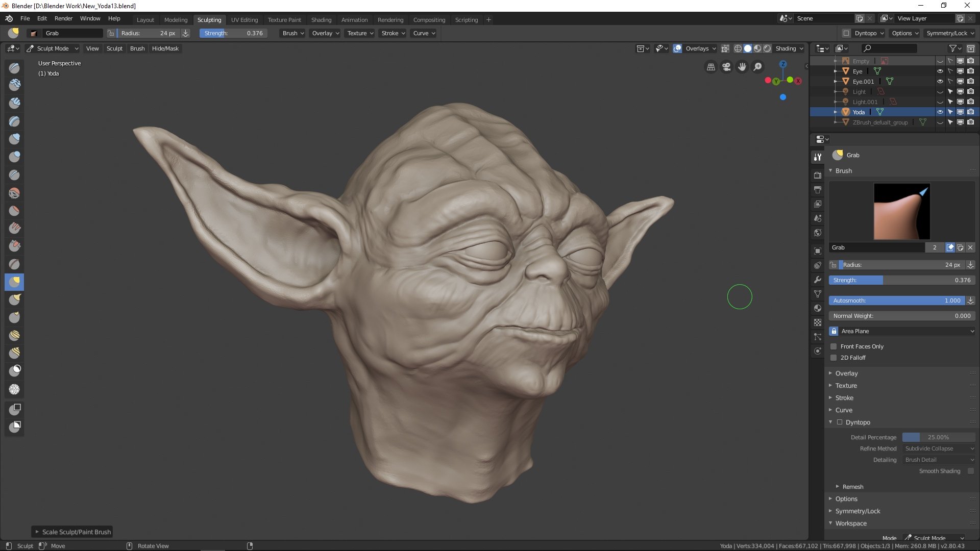Screen dimensions: 980x551
Task: Open the Sculpting workspace menu
Action: [209, 18]
